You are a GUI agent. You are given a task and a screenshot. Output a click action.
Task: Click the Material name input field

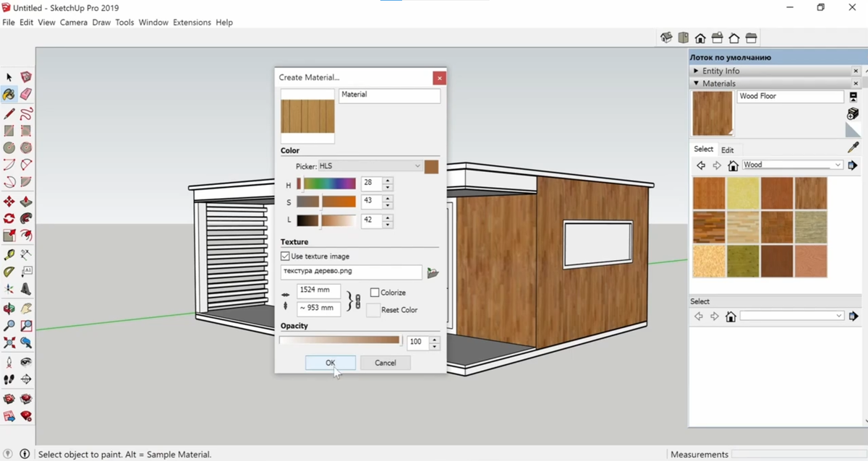coord(389,95)
